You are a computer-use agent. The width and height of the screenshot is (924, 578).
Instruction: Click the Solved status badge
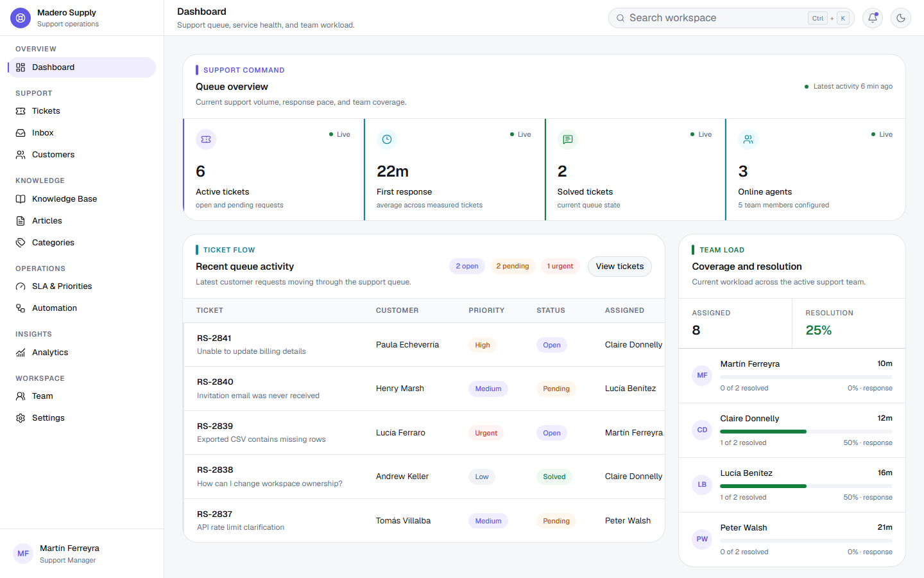554,477
